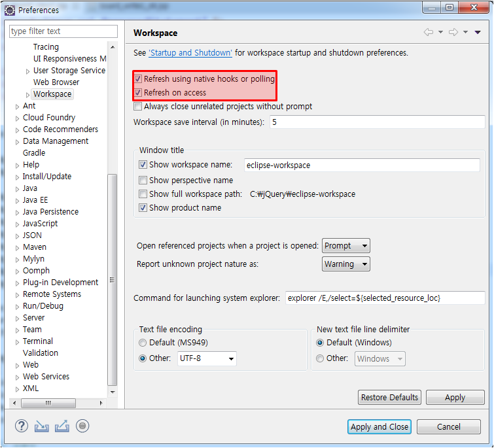
Task: Toggle Refresh using native hooks or polling
Action: [138, 78]
